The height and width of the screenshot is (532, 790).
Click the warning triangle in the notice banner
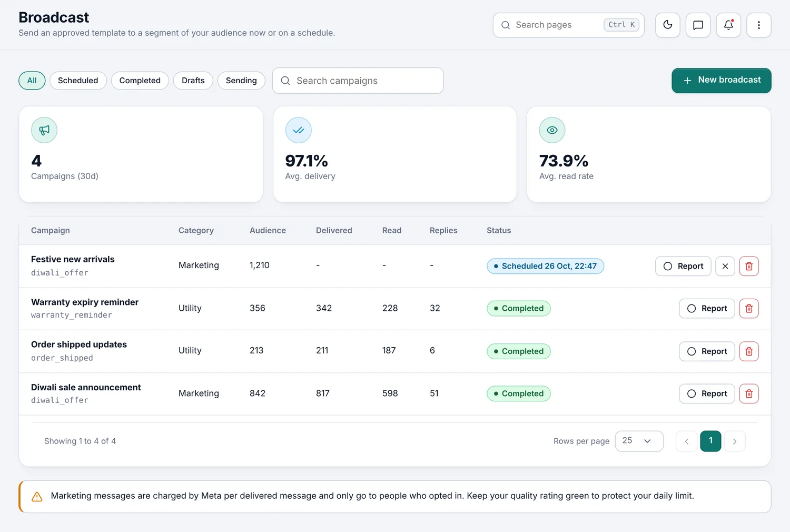pyautogui.click(x=37, y=496)
